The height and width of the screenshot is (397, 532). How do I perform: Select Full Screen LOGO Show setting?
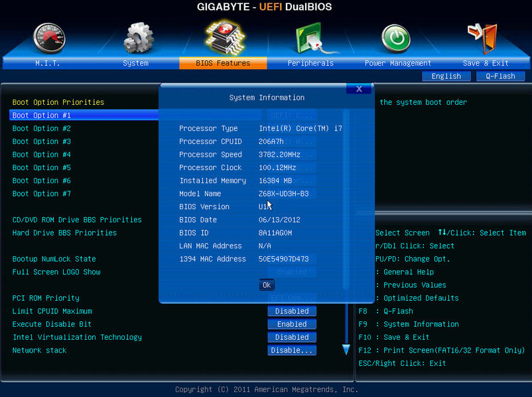coord(56,272)
